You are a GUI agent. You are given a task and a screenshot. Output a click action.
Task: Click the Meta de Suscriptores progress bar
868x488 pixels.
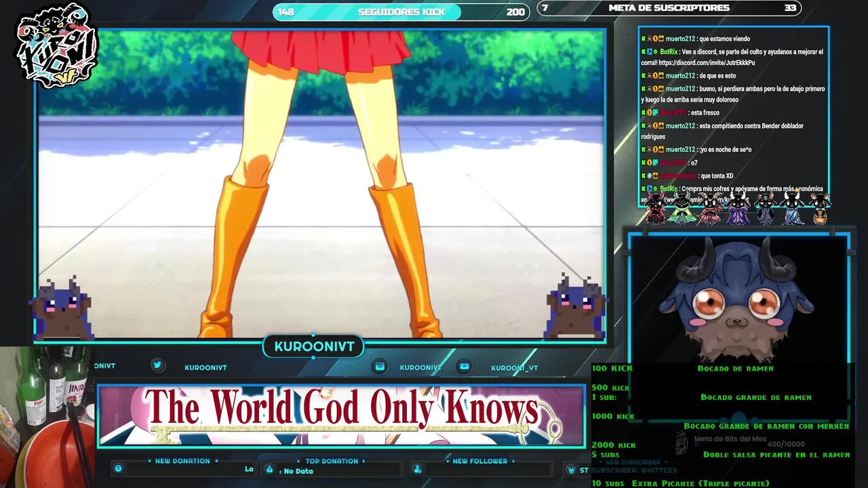[x=669, y=8]
